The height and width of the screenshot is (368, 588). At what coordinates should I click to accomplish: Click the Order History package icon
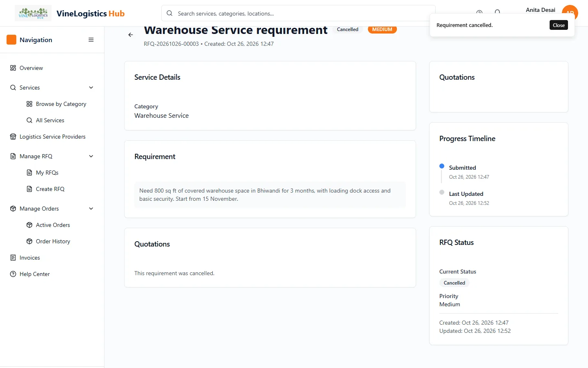point(29,241)
